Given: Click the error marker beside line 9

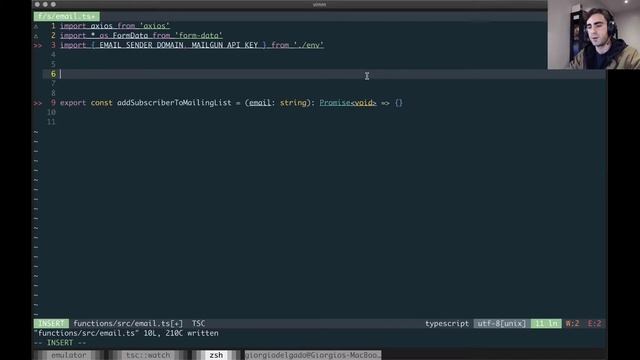Looking at the screenshot, I should [38, 103].
